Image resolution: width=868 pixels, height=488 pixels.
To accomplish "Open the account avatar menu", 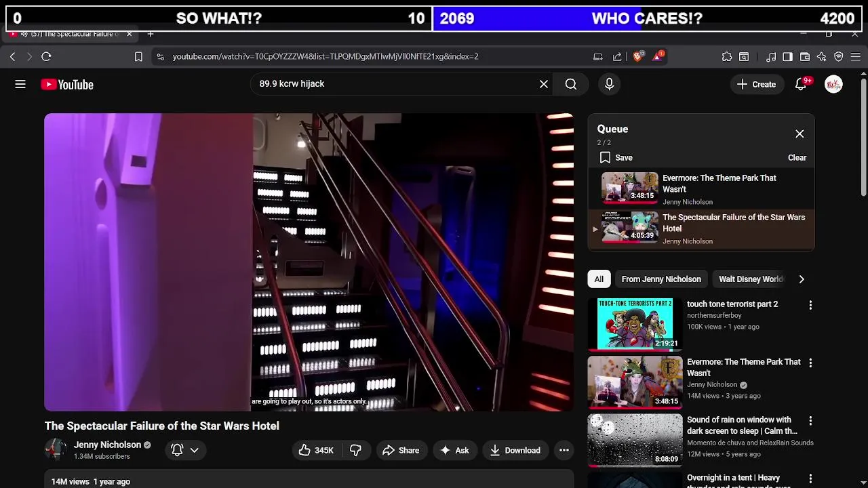I will pos(833,84).
